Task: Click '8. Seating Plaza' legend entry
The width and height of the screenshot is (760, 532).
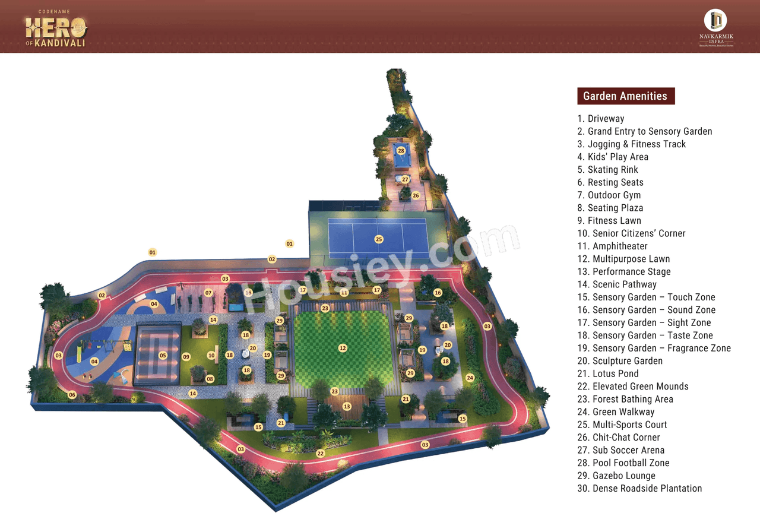Action: pos(610,208)
